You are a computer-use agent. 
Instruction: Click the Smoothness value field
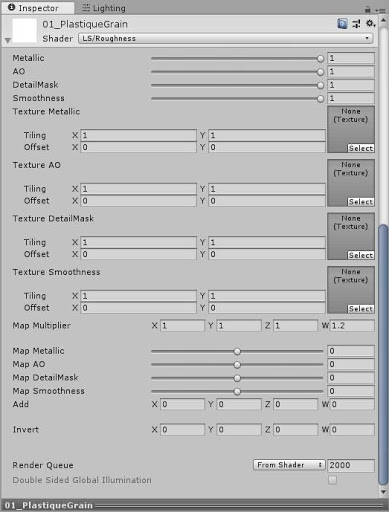pyautogui.click(x=351, y=98)
